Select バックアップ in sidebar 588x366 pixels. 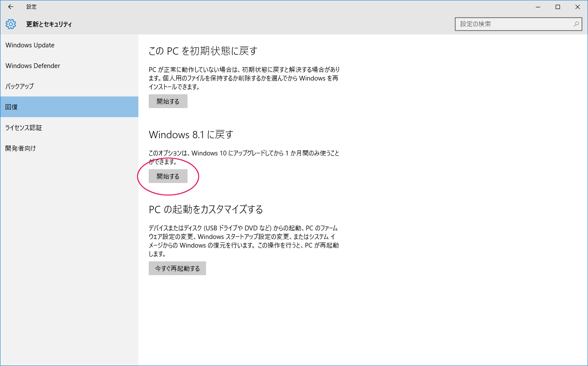tap(69, 86)
